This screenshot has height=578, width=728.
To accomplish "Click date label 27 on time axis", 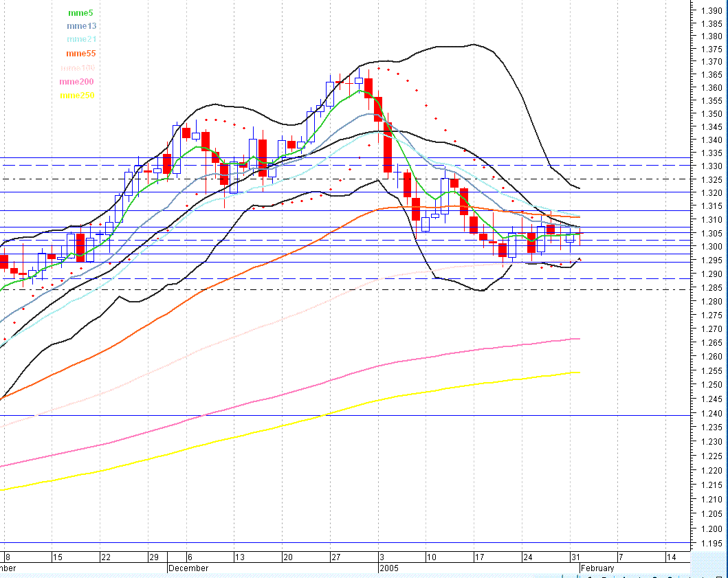I will (x=335, y=557).
